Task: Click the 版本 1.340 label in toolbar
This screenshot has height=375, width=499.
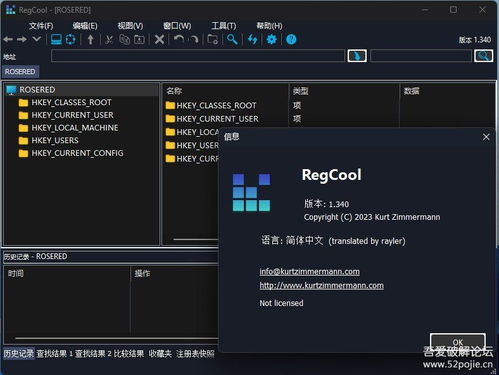Action: (475, 40)
